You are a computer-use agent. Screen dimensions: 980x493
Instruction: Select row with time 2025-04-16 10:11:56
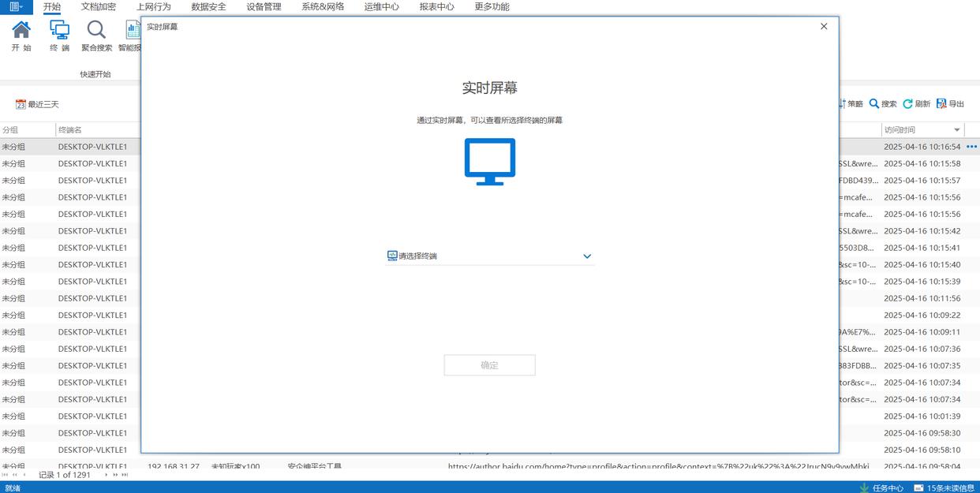pyautogui.click(x=922, y=298)
